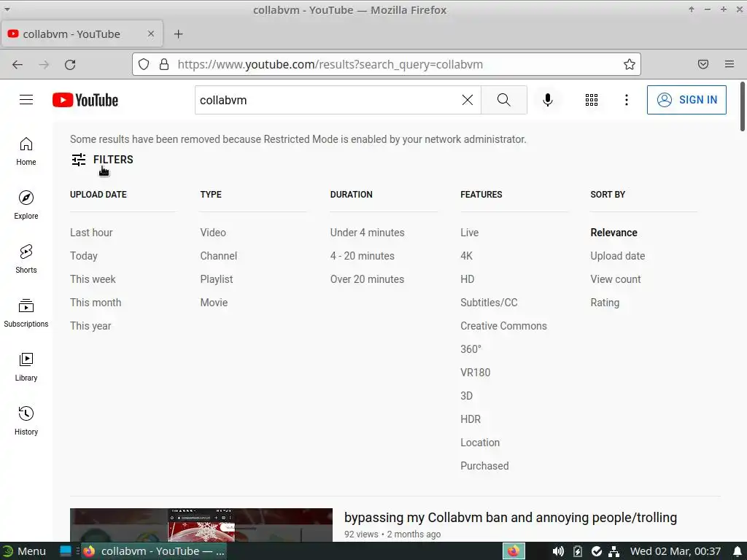Reload the page in Firefox

coord(70,64)
